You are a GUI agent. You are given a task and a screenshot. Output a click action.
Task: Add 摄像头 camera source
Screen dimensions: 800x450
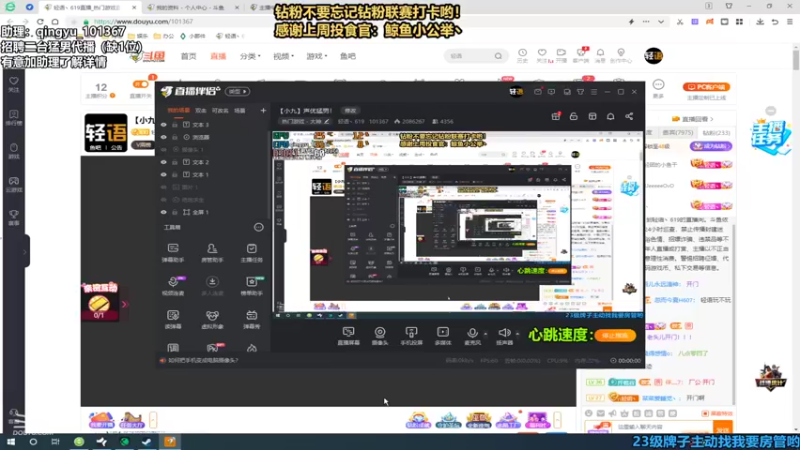(x=380, y=336)
